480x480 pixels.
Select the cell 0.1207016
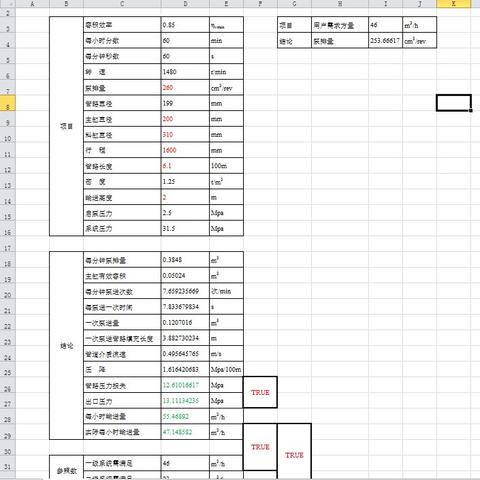(185, 323)
